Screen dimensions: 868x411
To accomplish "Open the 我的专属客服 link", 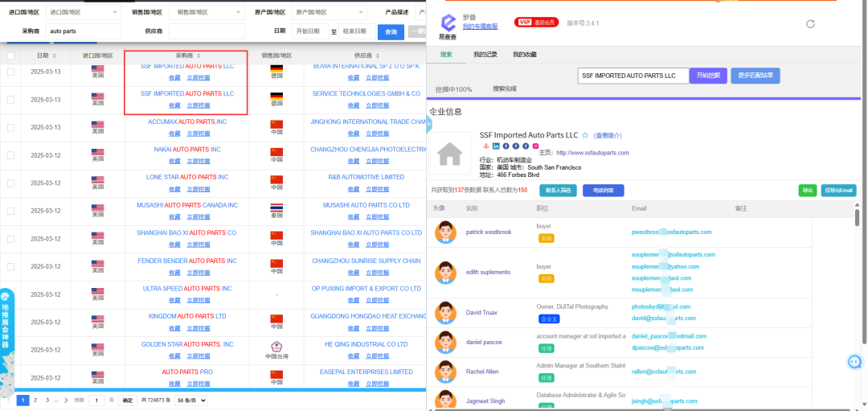I will click(480, 26).
